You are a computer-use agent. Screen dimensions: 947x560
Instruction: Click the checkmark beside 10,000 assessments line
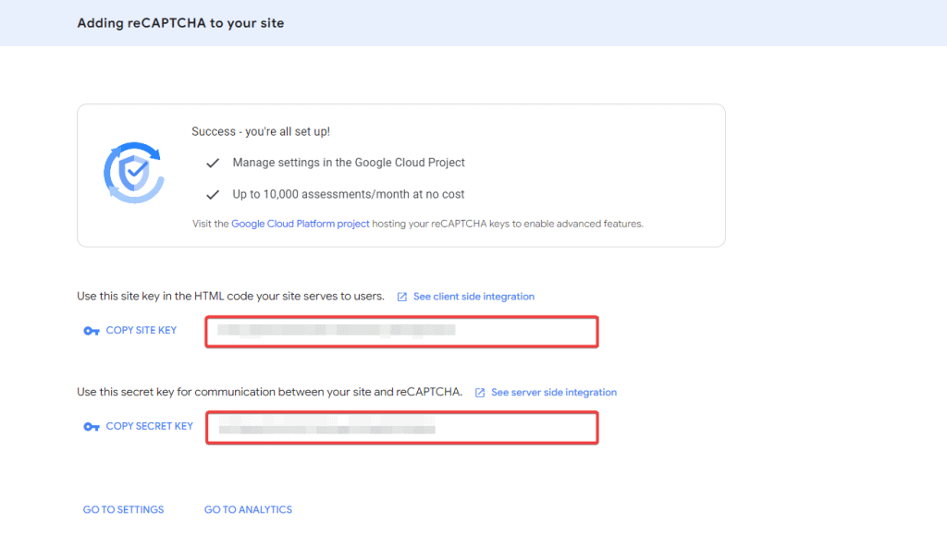[213, 194]
